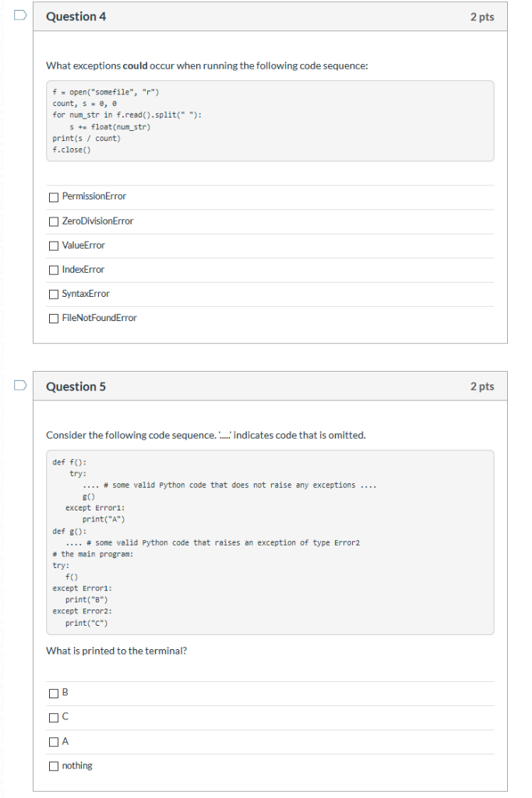Flag Question 4 using the bookmark icon
This screenshot has width=532, height=798.
pos(21,13)
